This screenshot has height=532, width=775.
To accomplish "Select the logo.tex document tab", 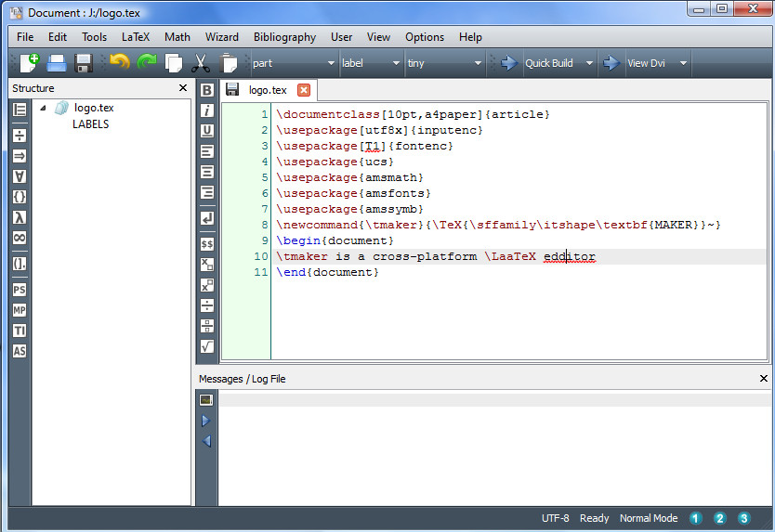I will [268, 90].
